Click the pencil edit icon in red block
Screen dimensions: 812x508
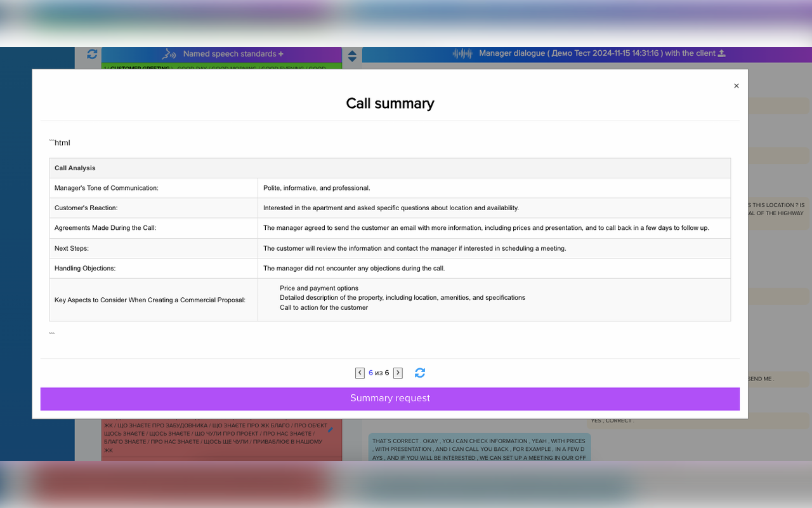point(330,430)
